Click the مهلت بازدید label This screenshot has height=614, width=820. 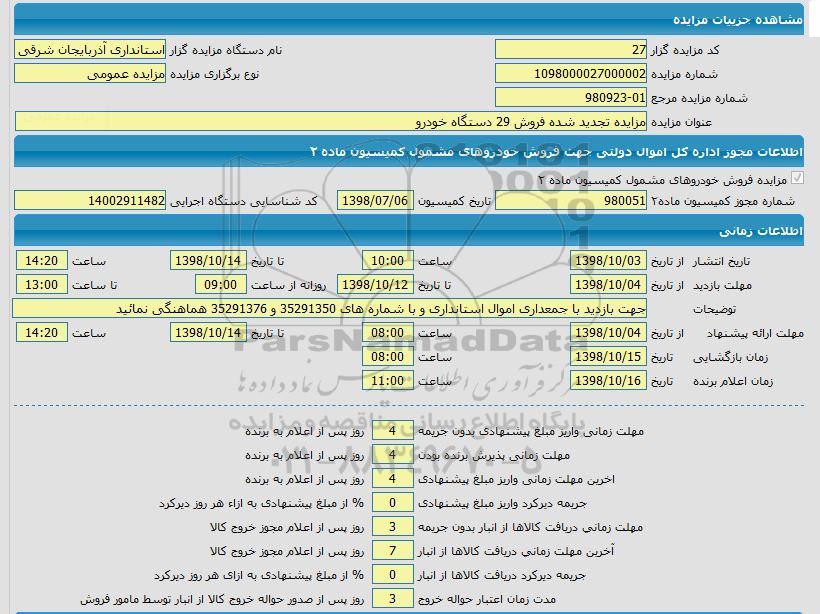pyautogui.click(x=722, y=285)
